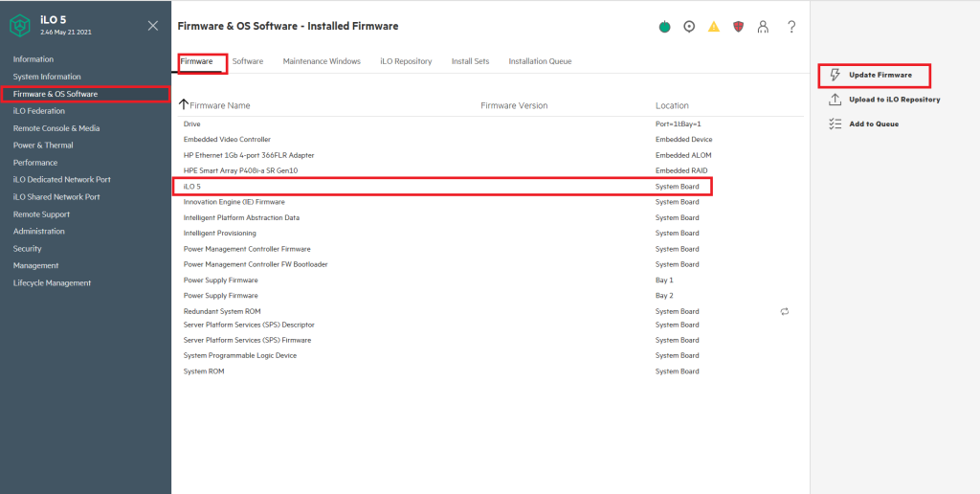Click the Embedded ALOM location cell
Viewport: 980px width, 494px height.
[x=683, y=155]
